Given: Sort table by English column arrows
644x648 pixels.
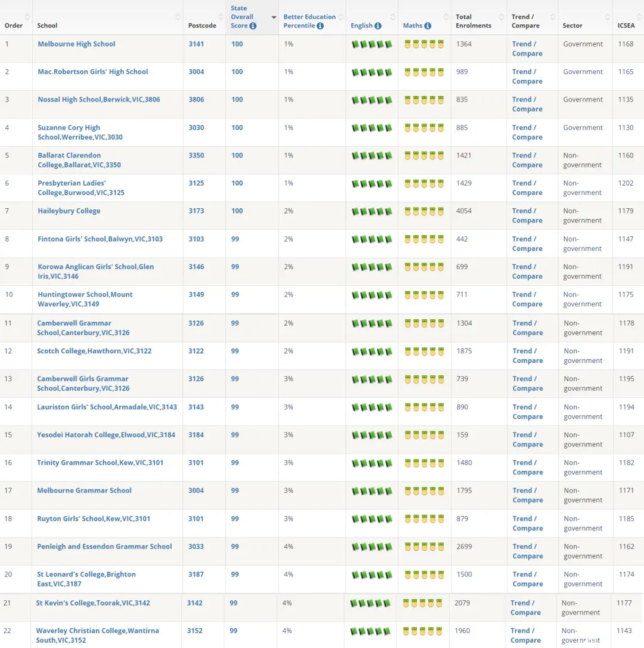Looking at the screenshot, I should tap(393, 17).
